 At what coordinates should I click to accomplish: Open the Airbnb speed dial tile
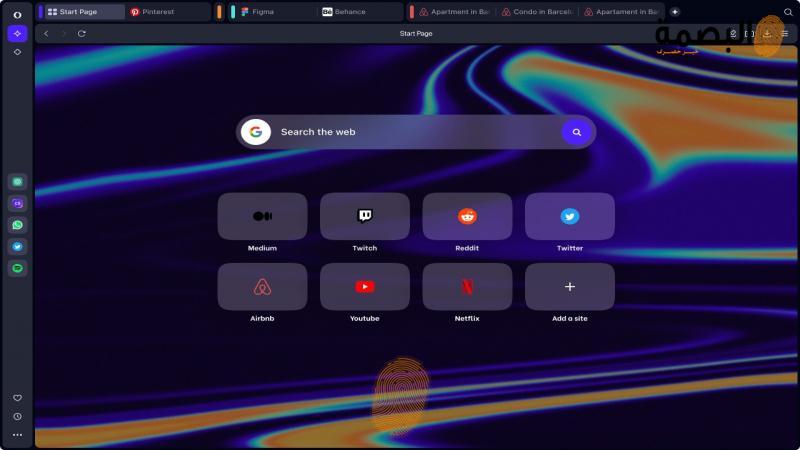coord(262,287)
